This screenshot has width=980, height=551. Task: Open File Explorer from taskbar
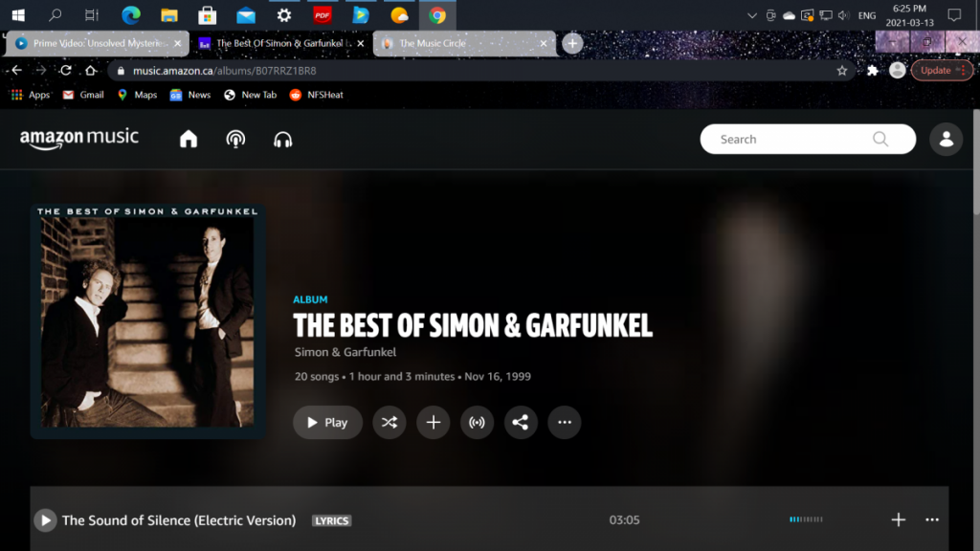[x=168, y=15]
